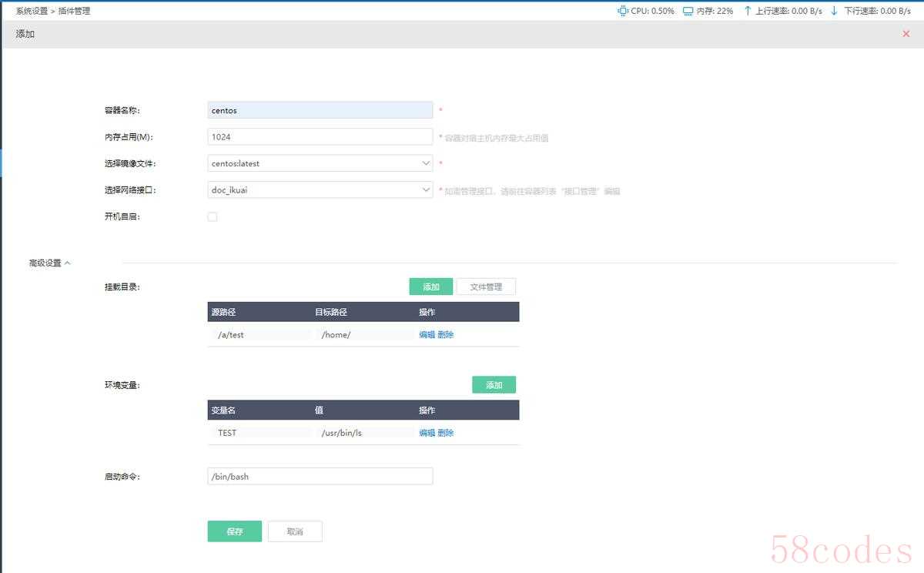Click the upload speed arrow icon
Viewport: 924px width, 573px height.
coord(748,11)
